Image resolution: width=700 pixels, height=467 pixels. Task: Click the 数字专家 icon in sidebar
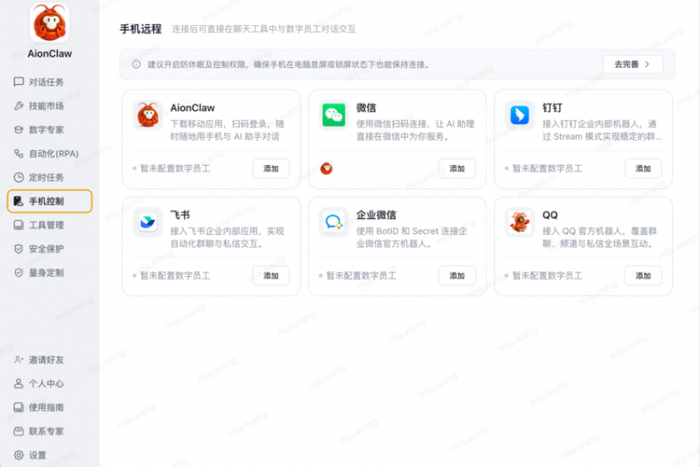[18, 129]
